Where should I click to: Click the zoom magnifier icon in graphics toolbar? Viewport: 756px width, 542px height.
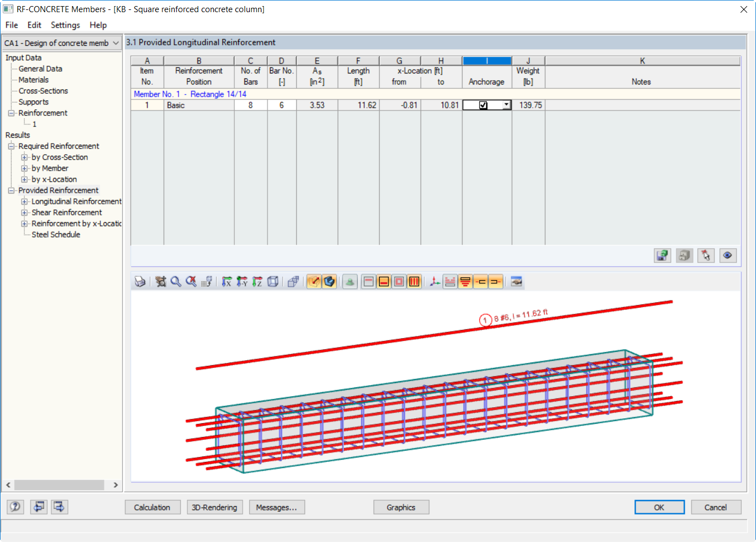click(176, 282)
